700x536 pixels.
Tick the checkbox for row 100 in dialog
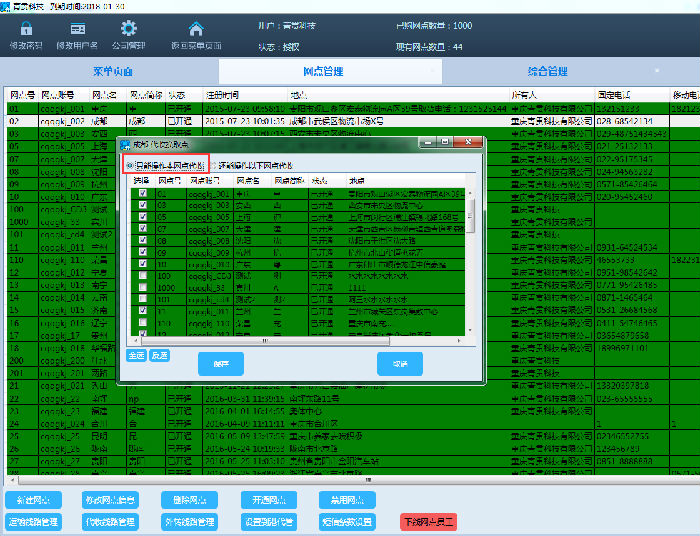(142, 275)
